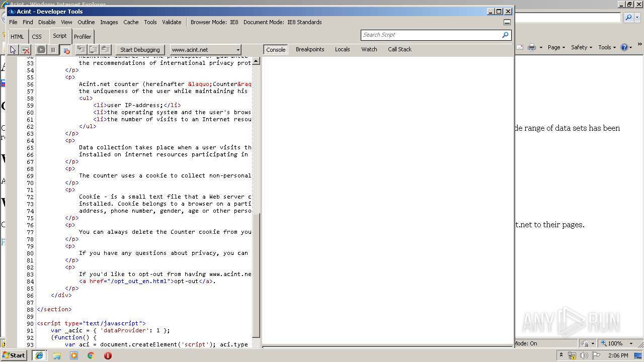Click the IE print icon

[532, 47]
